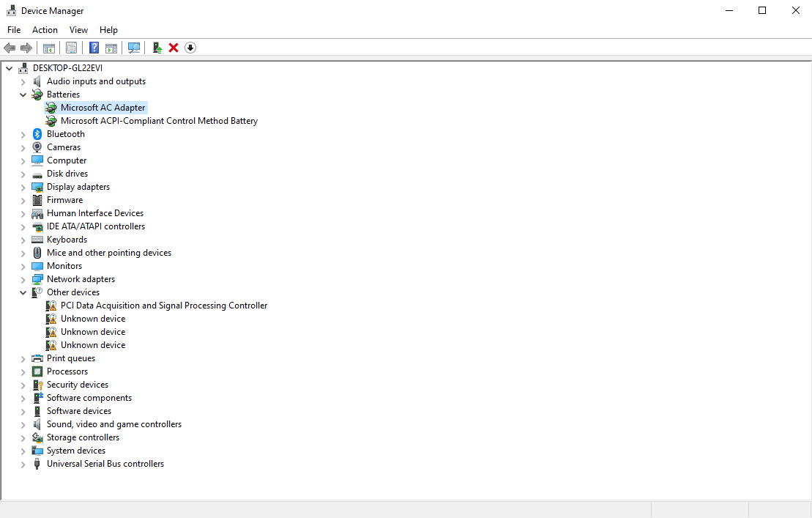Collapse the Other devices category

click(x=23, y=292)
